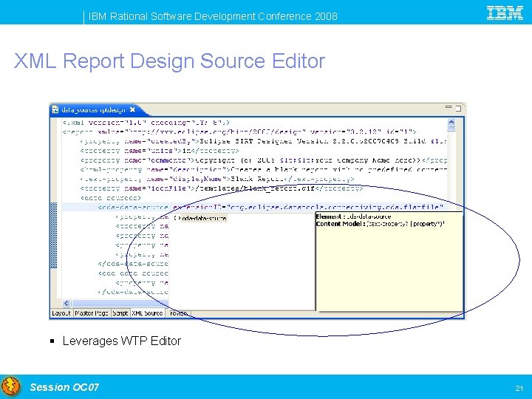
Task: Click the 'Content Model' line in tooltip
Action: pos(380,224)
